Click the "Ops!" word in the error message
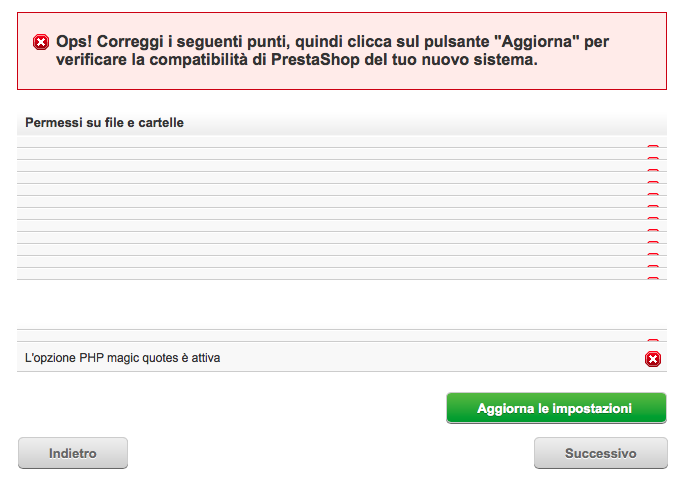The image size is (675, 495). [76, 42]
